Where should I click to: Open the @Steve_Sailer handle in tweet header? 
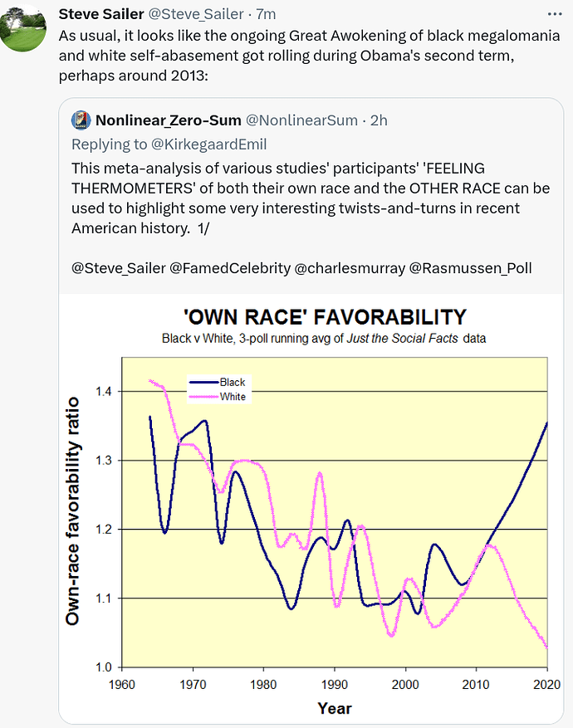195,14
